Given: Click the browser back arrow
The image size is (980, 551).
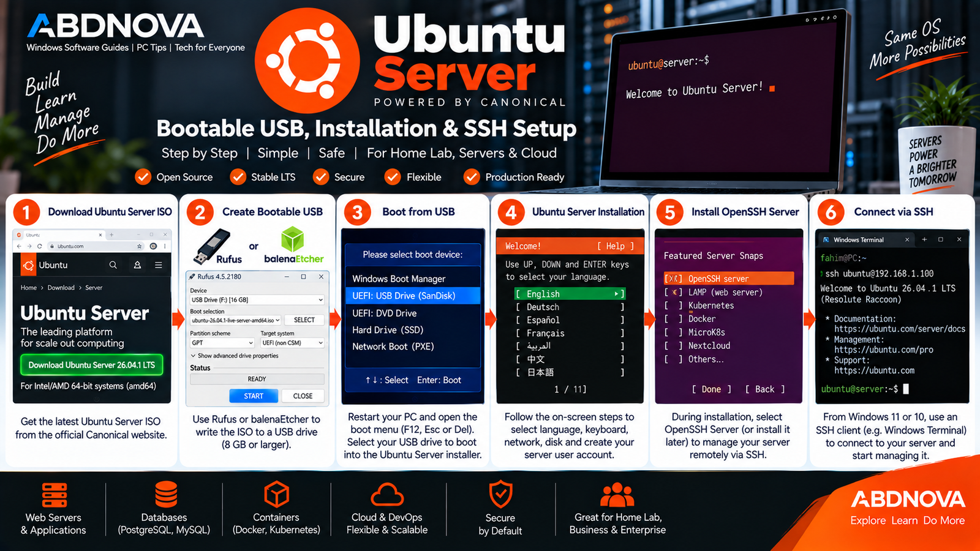Looking at the screenshot, I should point(20,246).
